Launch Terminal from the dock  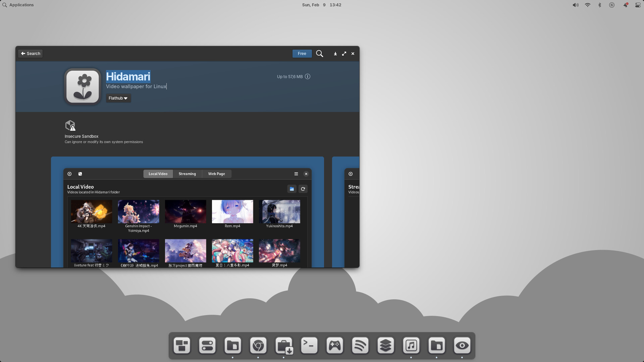tap(309, 346)
